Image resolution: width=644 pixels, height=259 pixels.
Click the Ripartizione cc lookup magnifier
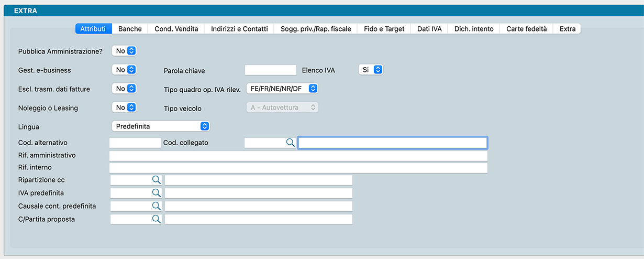pos(156,180)
